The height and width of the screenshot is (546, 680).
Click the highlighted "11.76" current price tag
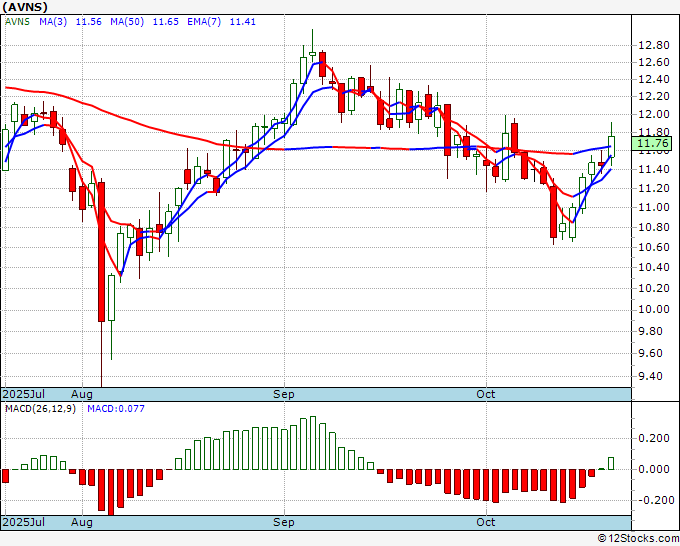coord(652,144)
